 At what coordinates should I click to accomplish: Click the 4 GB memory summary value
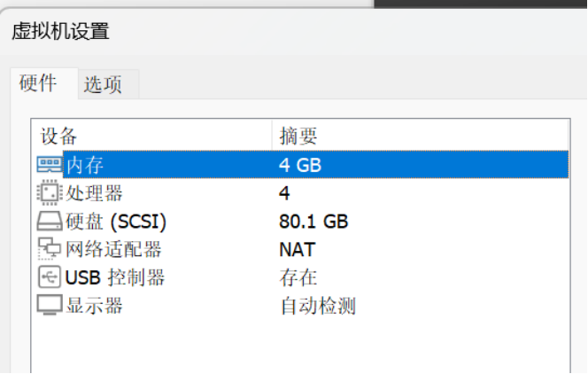(300, 165)
